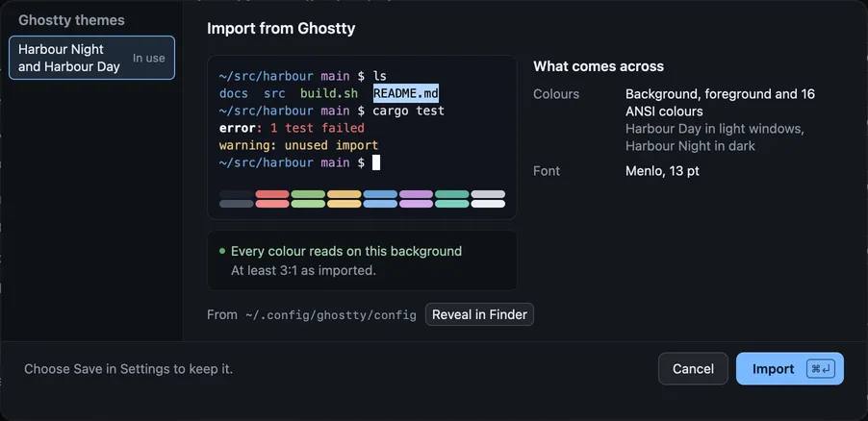Pick the bottom-row bright cyan swatch

(x=451, y=204)
